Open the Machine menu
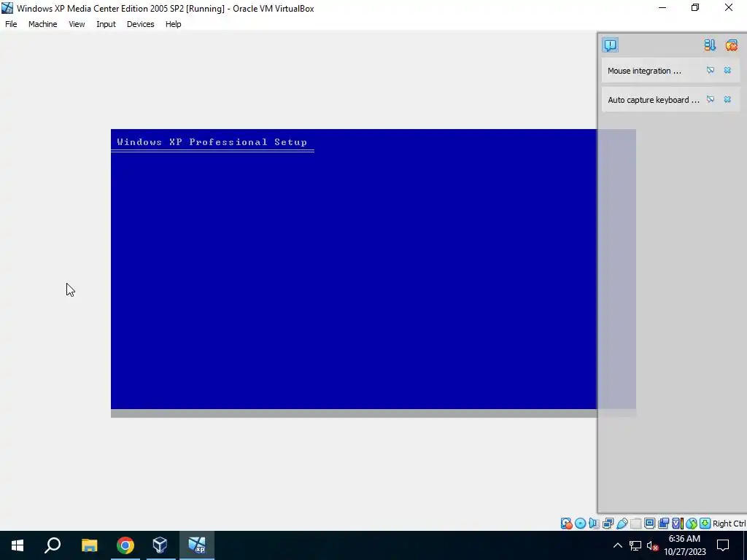The image size is (747, 560). 43,24
